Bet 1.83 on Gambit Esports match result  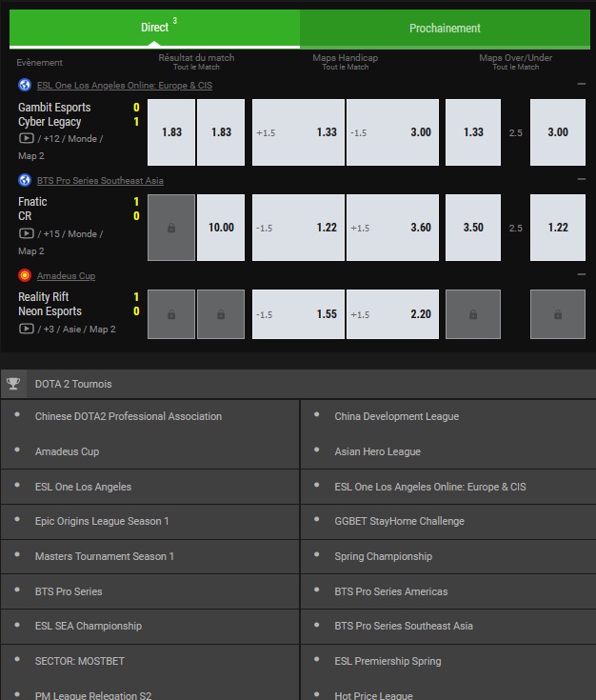pyautogui.click(x=171, y=132)
